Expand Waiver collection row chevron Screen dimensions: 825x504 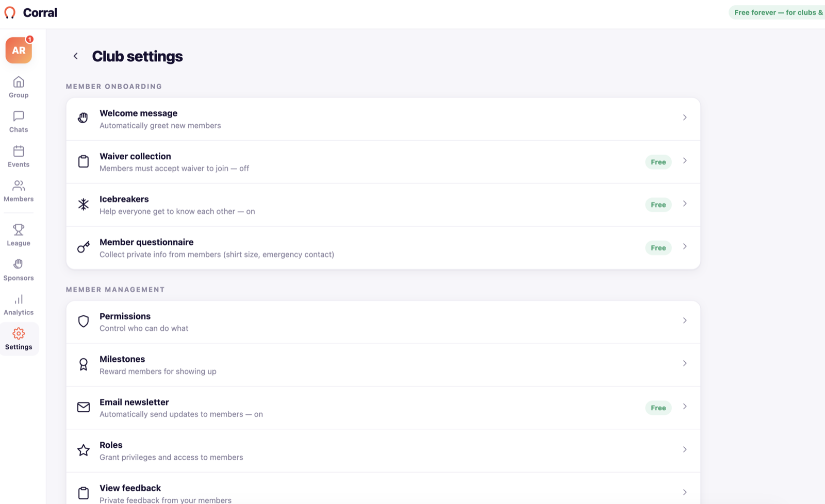[685, 161]
